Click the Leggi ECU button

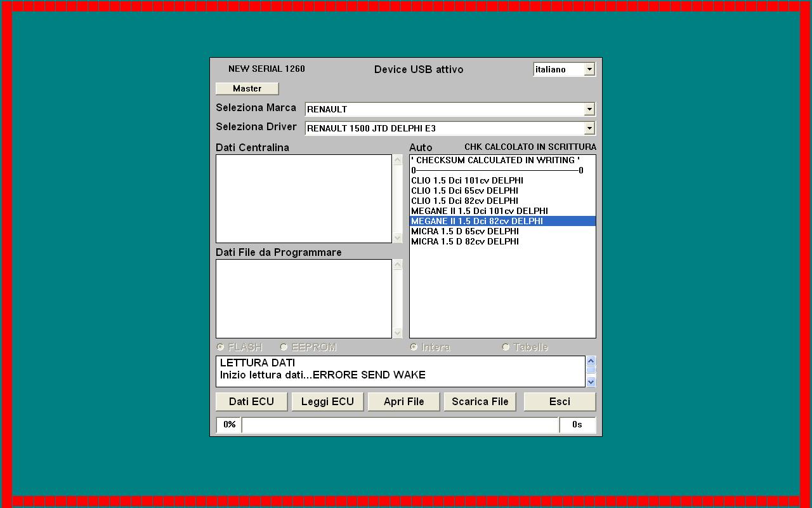[x=327, y=401]
